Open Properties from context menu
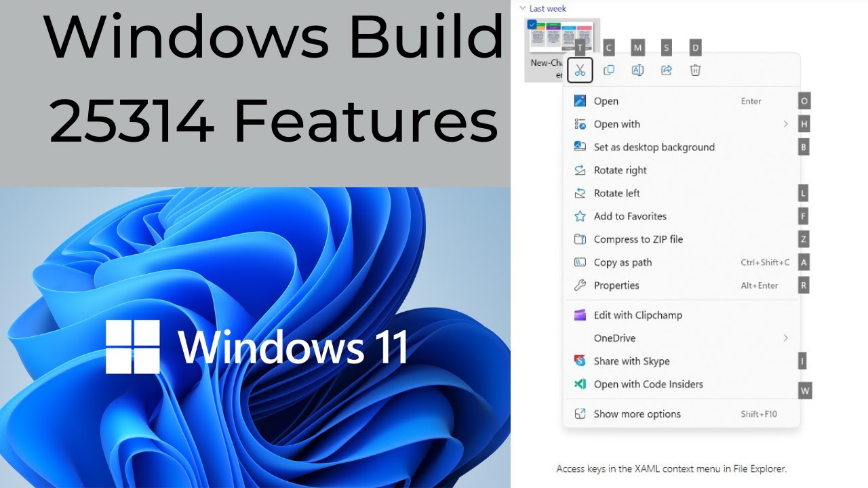 coord(682,285)
